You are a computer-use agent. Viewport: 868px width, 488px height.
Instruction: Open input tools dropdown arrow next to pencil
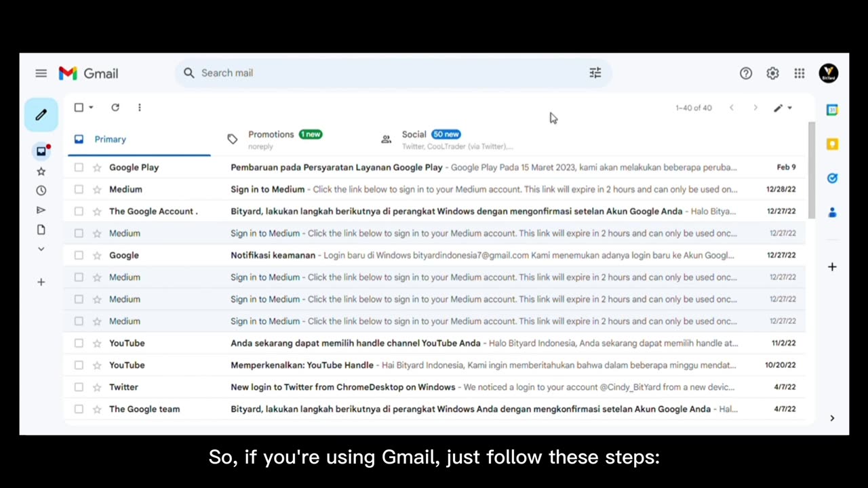[790, 108]
